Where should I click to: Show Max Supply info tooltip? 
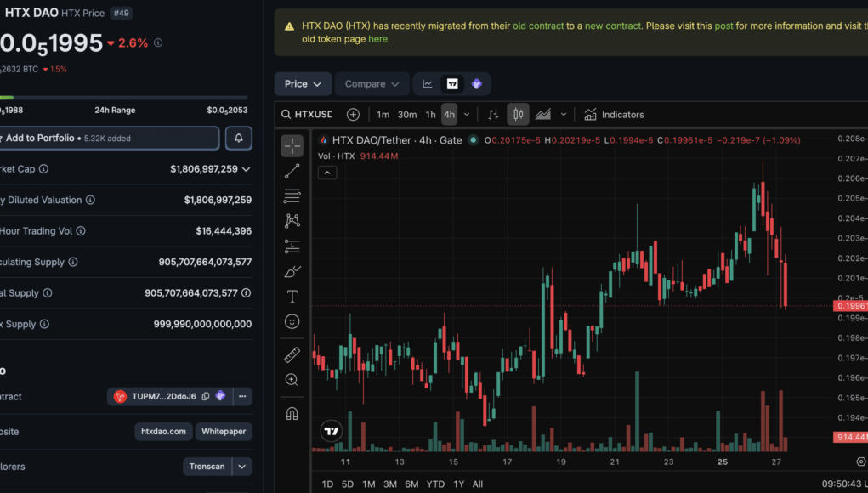(x=44, y=324)
